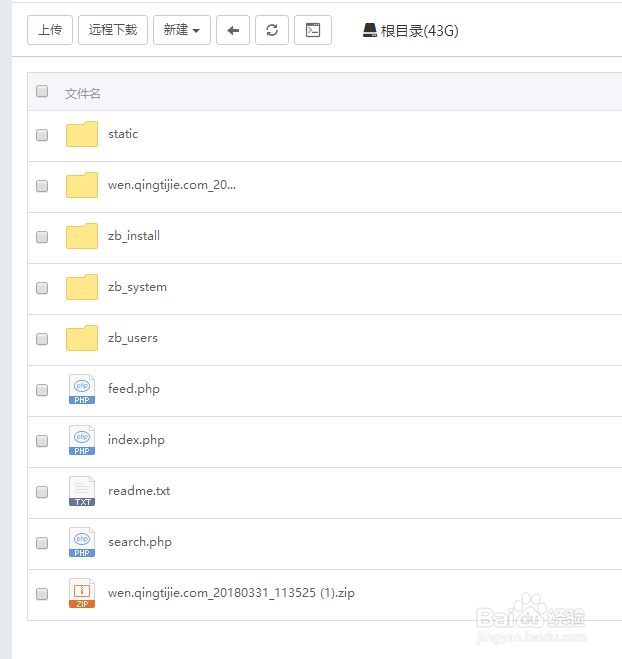
Task: Open the static folder name
Action: point(123,134)
